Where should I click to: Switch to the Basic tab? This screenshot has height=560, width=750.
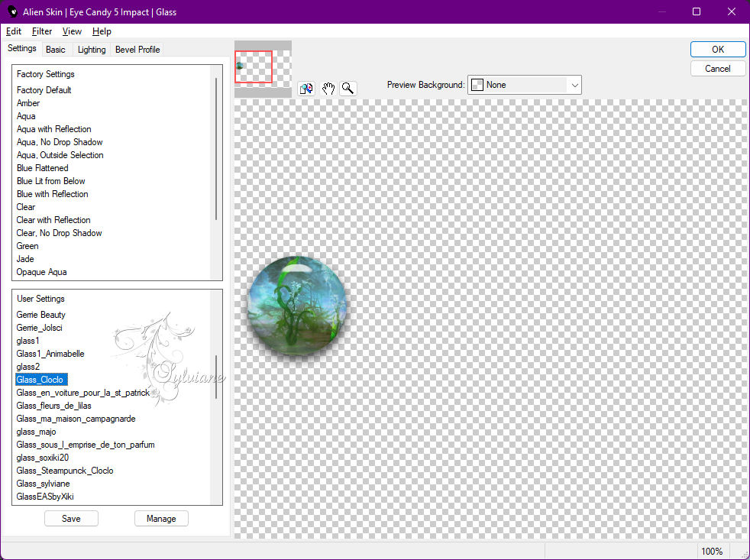56,50
